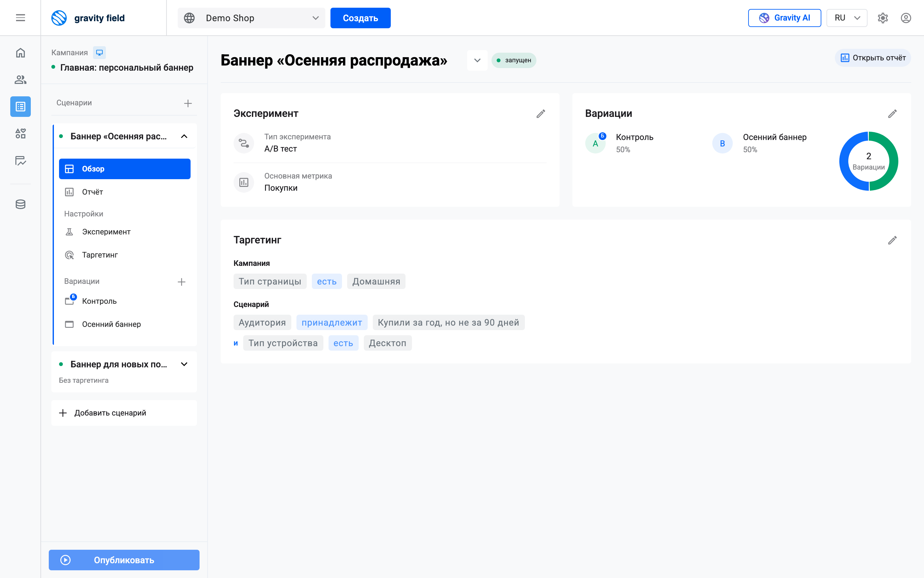
Task: Click the variation B avatar badge
Action: (723, 143)
